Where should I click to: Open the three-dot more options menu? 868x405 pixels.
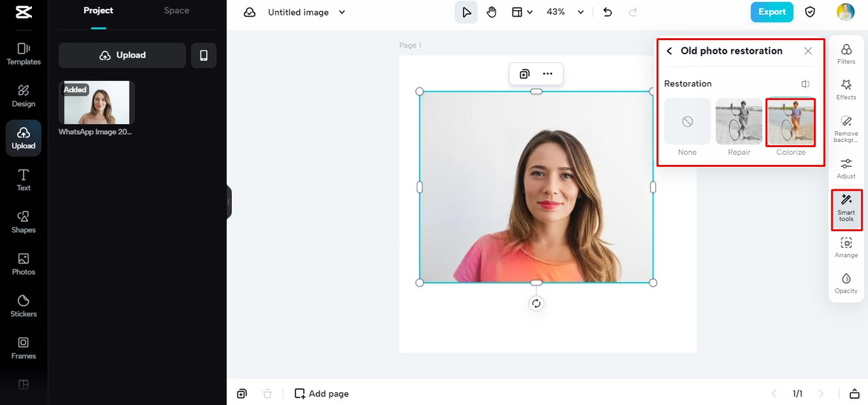(548, 74)
